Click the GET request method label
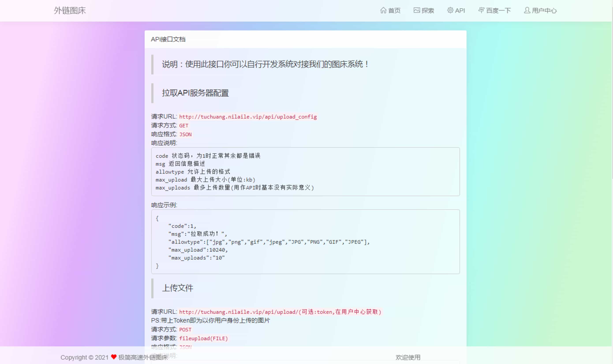Screen dimensions: 613x364 (x=183, y=126)
